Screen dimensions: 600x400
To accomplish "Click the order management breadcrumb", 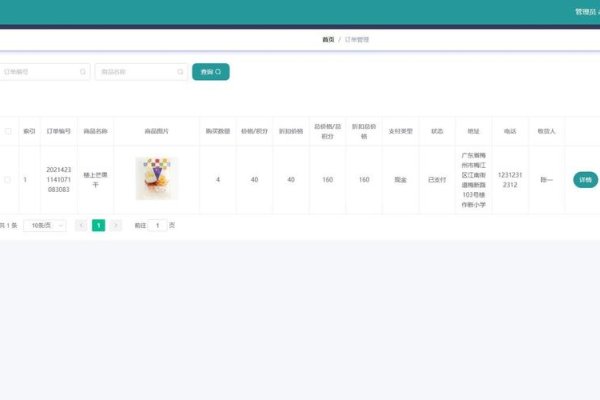I will point(357,39).
